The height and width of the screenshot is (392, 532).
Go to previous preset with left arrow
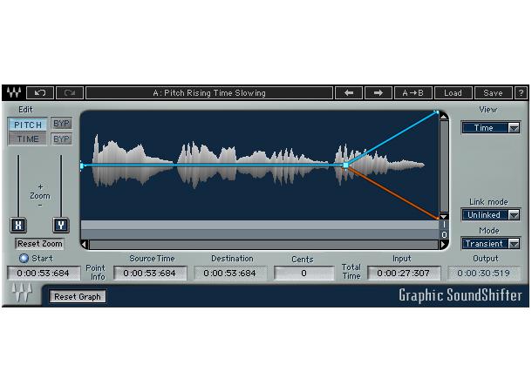tap(348, 92)
